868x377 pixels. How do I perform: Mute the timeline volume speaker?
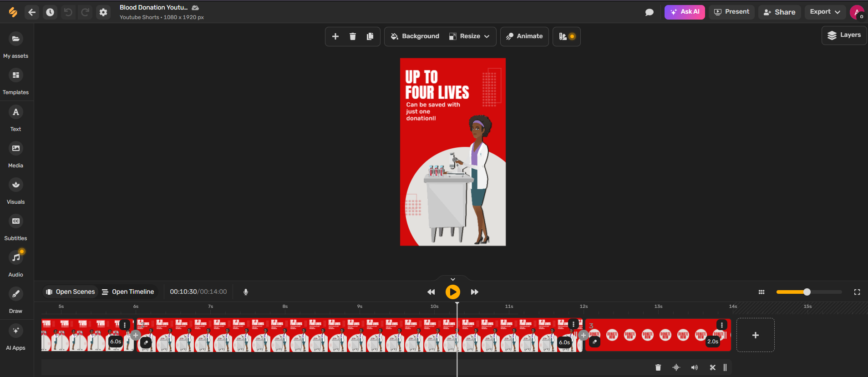click(694, 367)
